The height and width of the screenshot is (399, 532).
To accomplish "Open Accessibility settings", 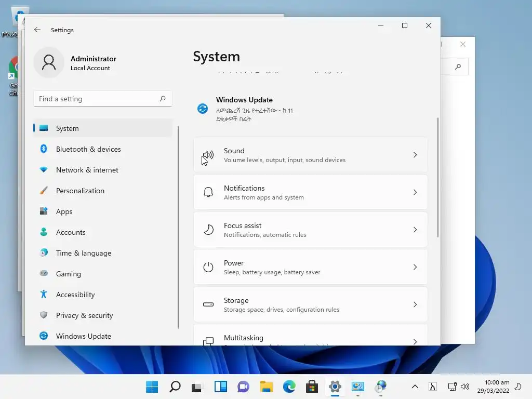I will [x=103, y=295].
